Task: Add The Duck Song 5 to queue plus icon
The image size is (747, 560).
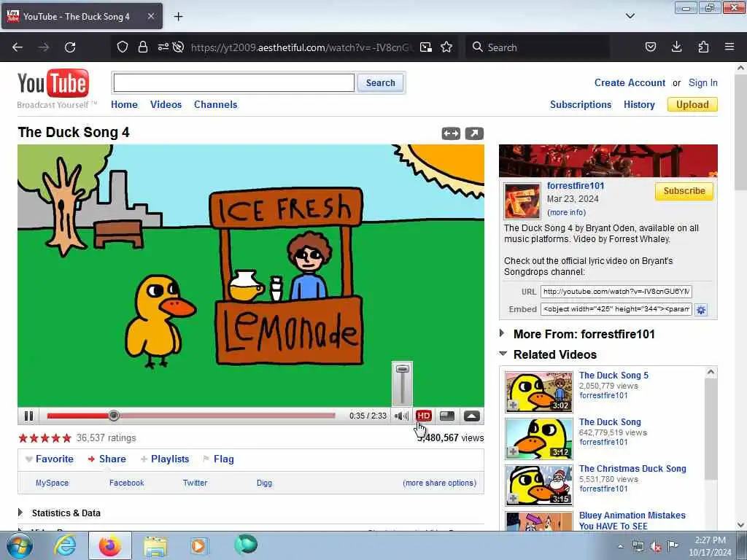Action: (513, 405)
